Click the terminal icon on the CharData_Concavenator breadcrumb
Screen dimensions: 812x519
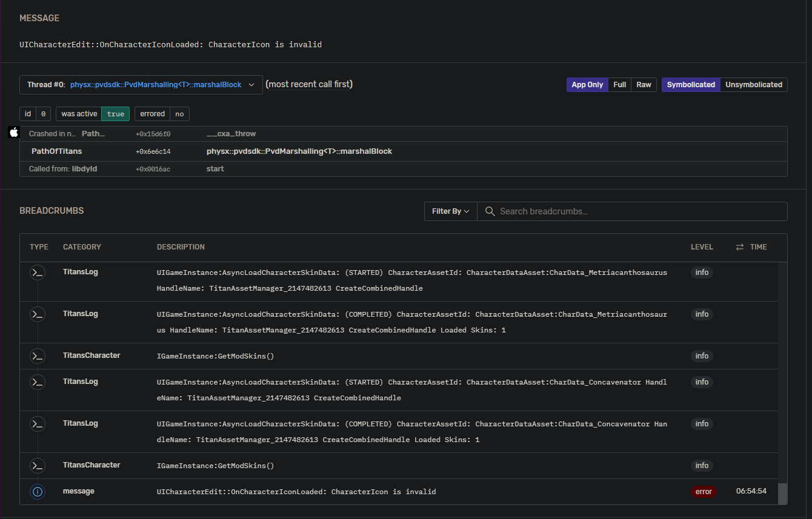coord(38,382)
